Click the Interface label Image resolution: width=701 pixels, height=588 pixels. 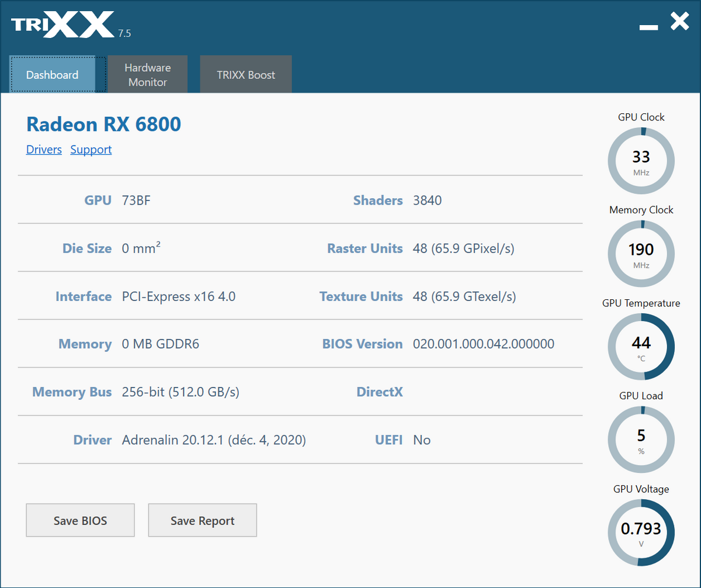pos(84,296)
